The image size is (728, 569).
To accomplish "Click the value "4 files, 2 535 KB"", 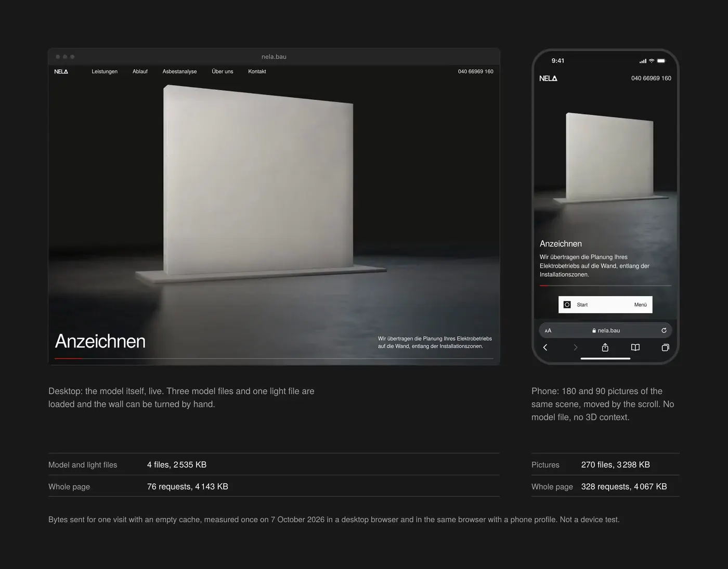I will click(177, 464).
